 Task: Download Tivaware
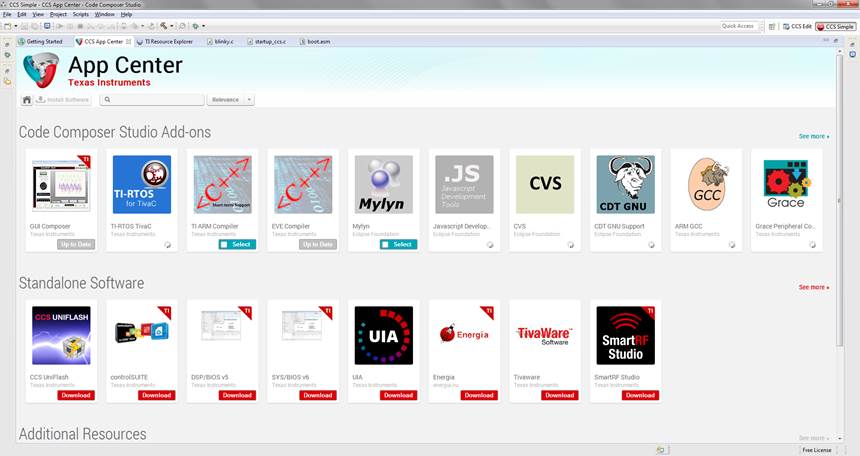(560, 395)
